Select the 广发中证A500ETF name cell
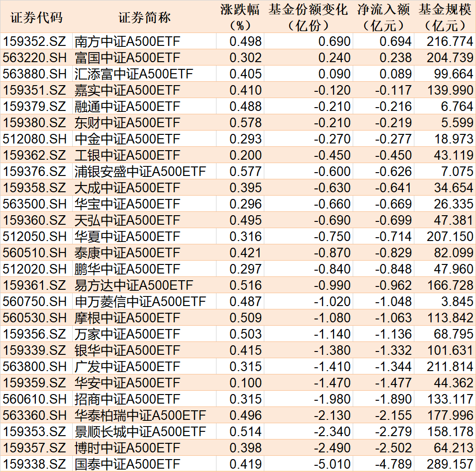This screenshot has width=476, height=472. pyautogui.click(x=144, y=366)
